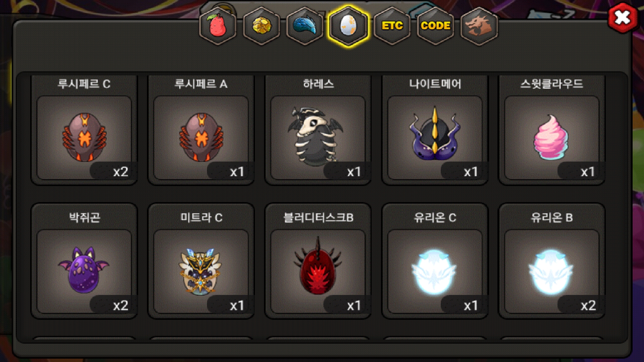Switch to the gold nugget tab
The image size is (644, 362).
click(x=261, y=26)
